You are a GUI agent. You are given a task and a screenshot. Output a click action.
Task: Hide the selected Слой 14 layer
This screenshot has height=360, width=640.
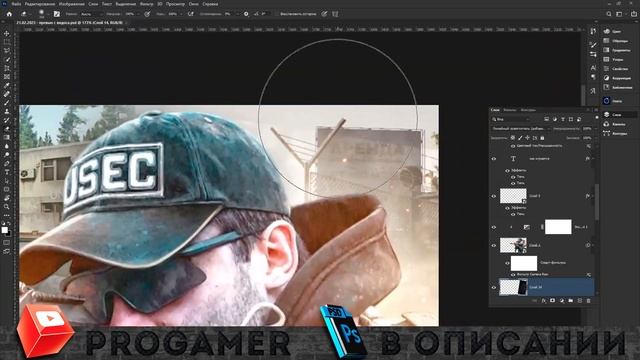tap(493, 287)
